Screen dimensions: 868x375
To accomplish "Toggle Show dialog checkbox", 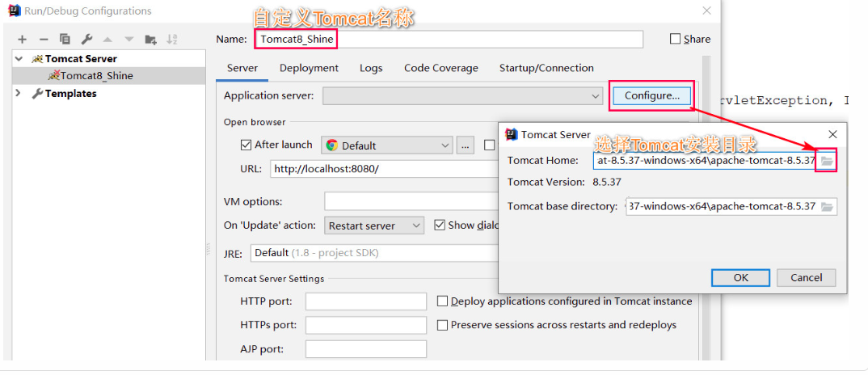I will (440, 225).
